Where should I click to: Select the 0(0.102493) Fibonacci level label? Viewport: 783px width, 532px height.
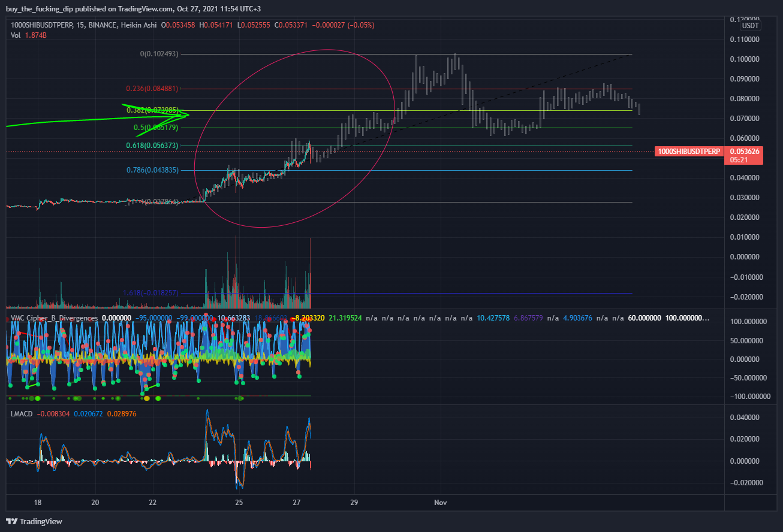coord(159,54)
